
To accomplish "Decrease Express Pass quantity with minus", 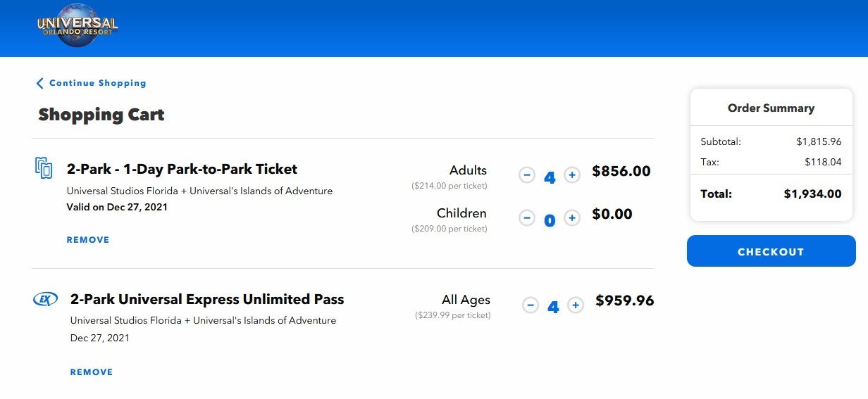I will [531, 305].
